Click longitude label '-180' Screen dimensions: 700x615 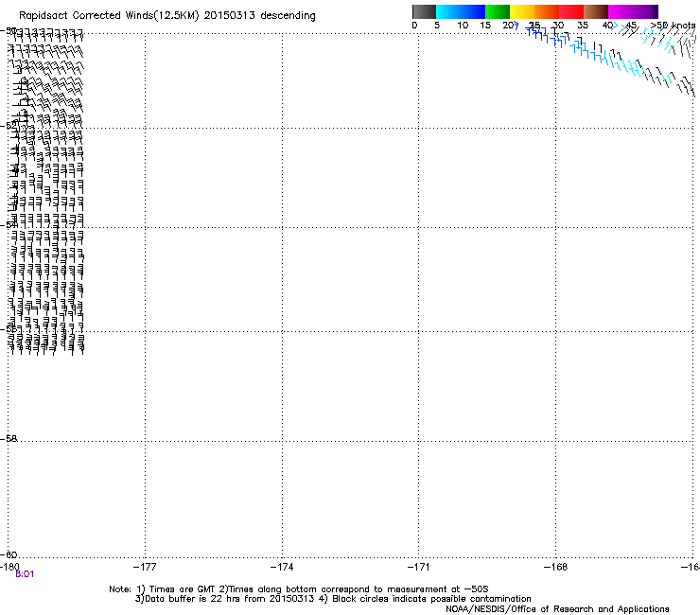coord(9,567)
